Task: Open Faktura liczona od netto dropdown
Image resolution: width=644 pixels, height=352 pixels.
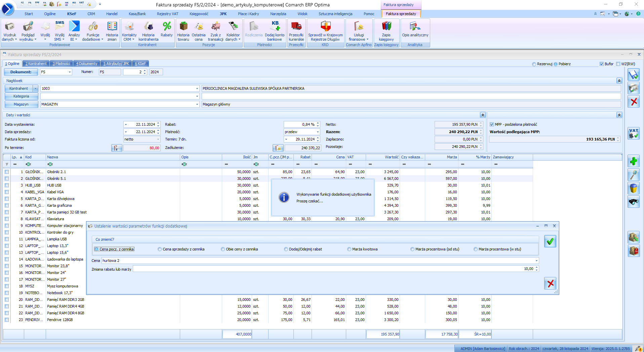Action: click(158, 139)
